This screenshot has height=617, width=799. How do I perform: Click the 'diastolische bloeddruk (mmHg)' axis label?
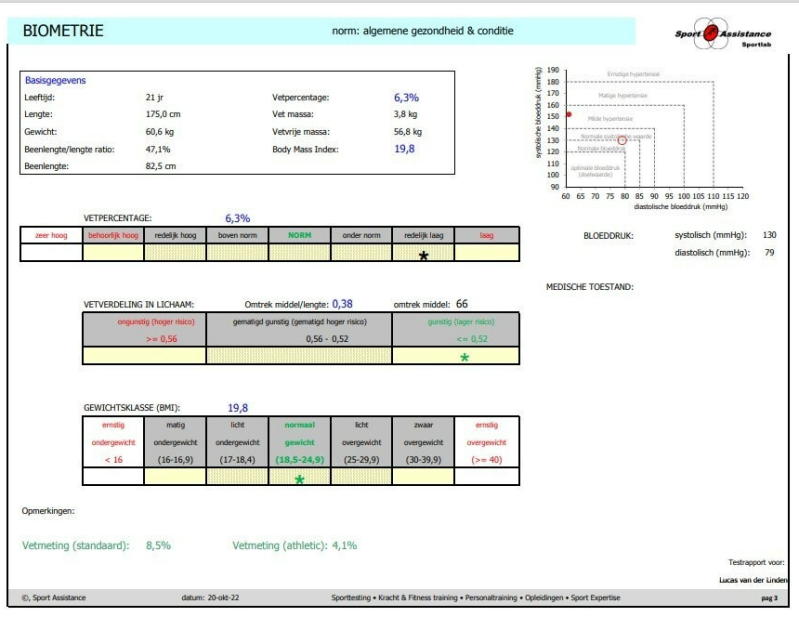pos(680,206)
